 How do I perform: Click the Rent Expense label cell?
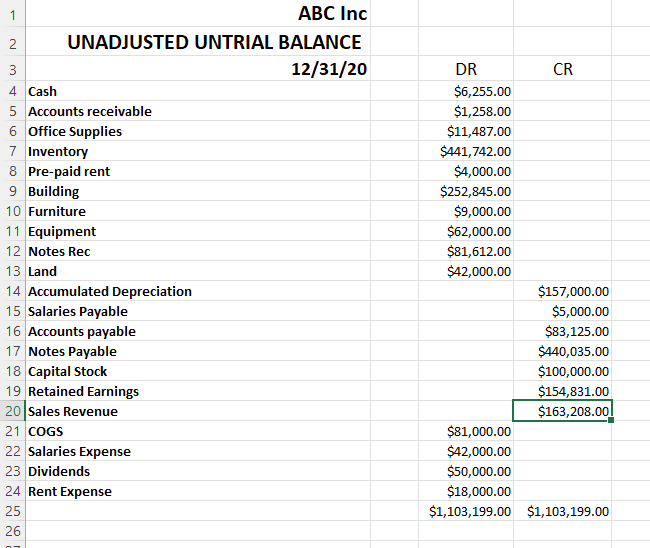tap(198, 491)
